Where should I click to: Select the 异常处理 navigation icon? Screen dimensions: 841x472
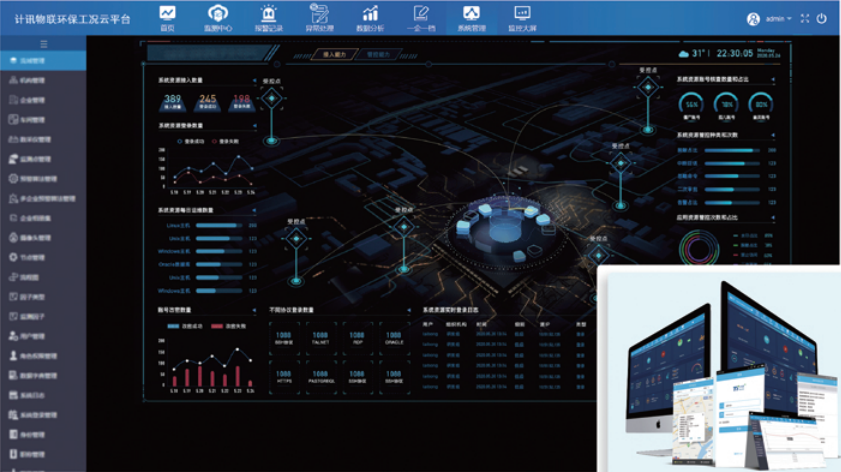319,16
